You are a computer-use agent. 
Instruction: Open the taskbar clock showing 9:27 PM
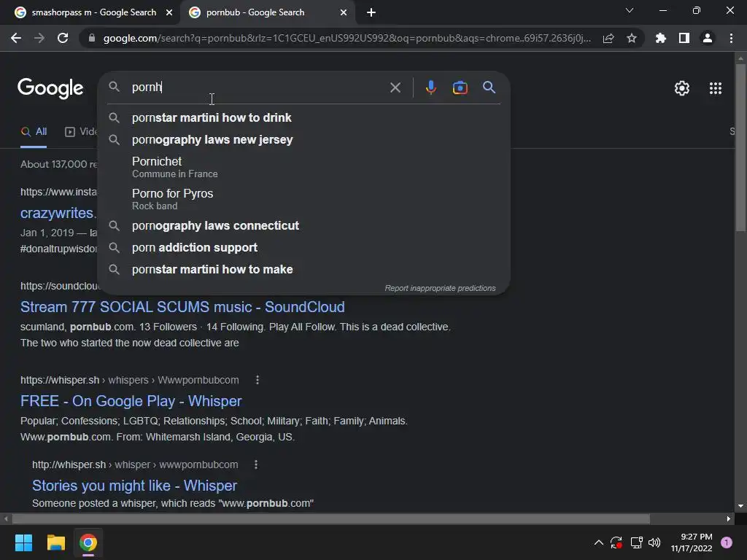click(x=692, y=542)
